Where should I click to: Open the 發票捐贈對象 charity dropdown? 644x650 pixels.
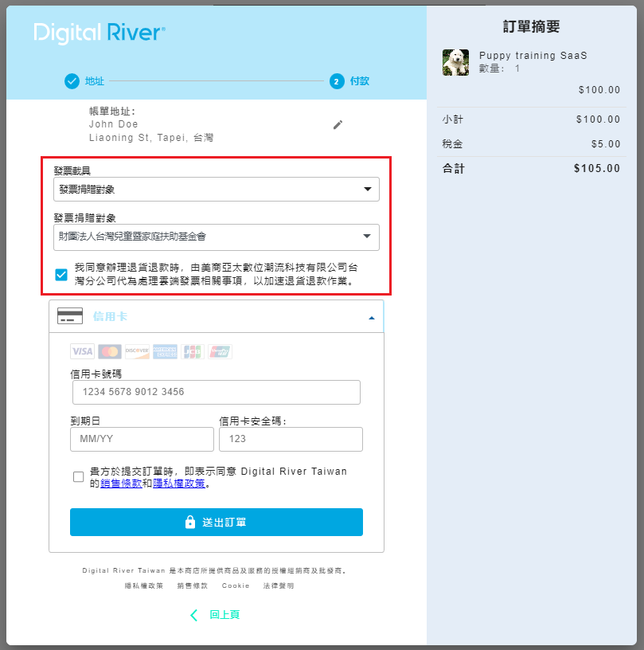[x=216, y=236]
